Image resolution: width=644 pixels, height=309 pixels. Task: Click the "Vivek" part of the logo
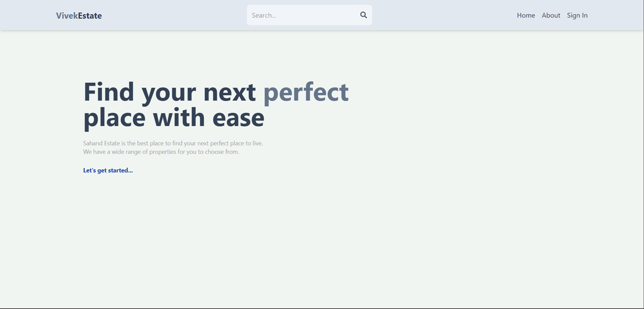click(67, 16)
